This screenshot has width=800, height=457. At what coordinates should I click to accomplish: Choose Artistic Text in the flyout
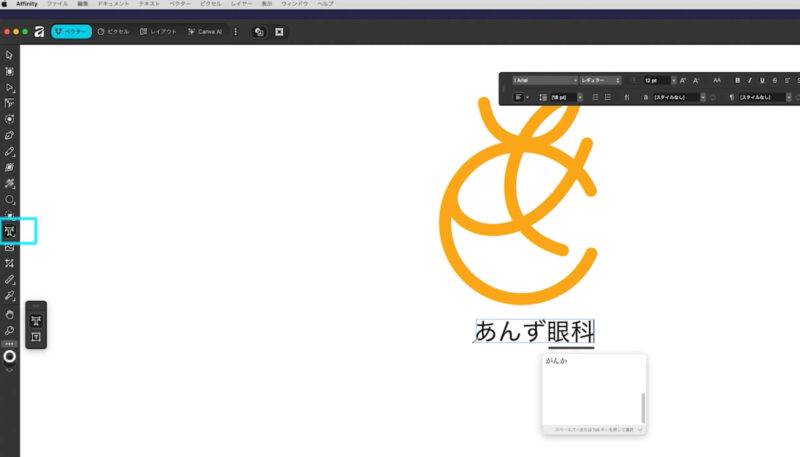coord(36,321)
